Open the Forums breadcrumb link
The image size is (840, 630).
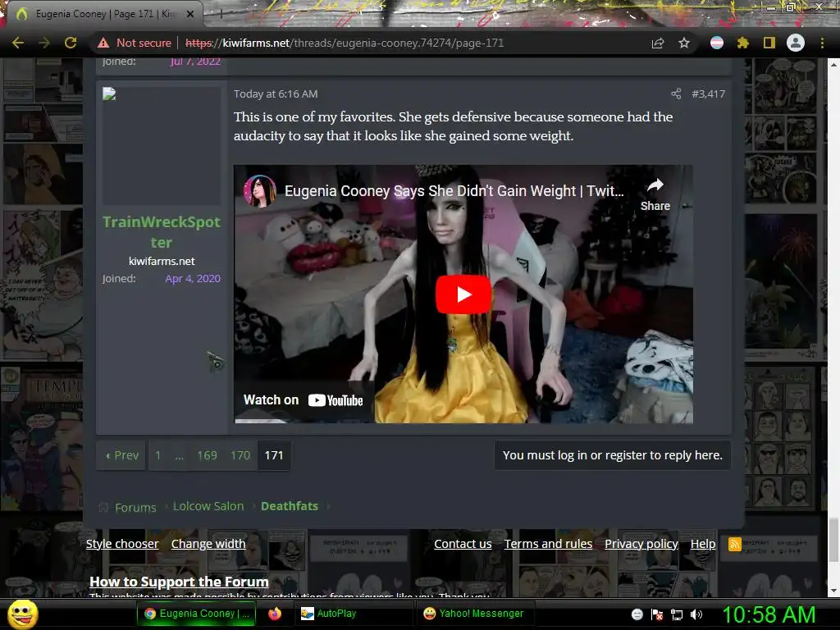135,507
